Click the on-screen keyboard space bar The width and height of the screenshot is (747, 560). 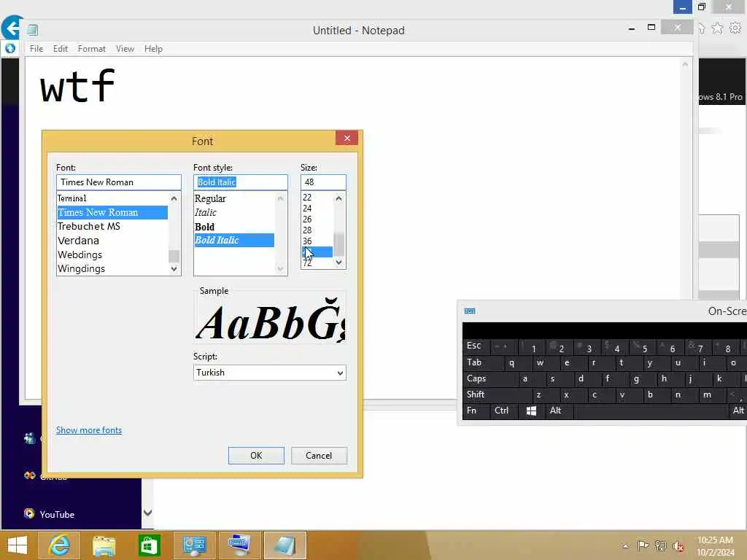pos(650,411)
